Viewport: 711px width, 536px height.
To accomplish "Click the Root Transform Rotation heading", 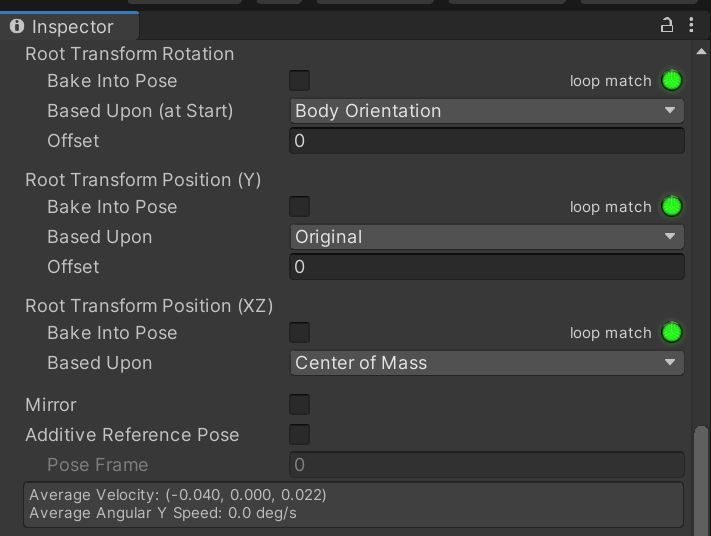I will (x=130, y=54).
